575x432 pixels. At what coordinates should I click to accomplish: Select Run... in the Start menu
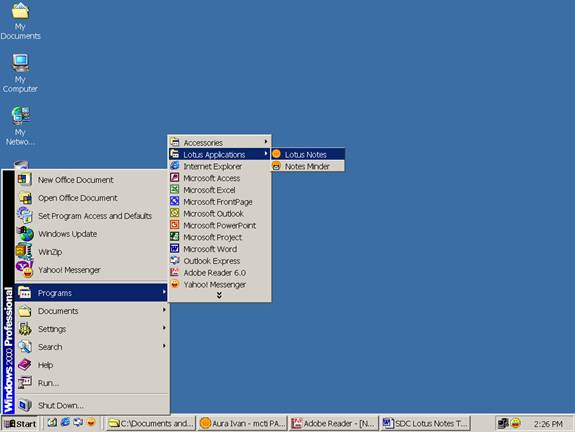[x=91, y=383]
